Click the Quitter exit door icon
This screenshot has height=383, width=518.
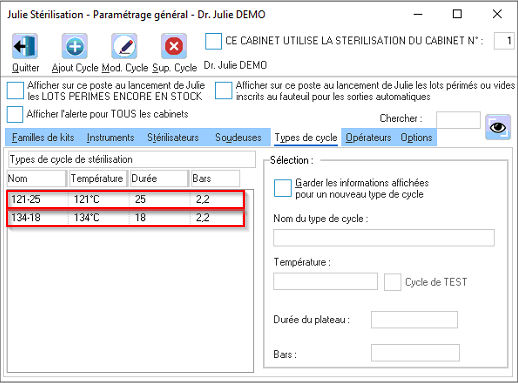coord(25,46)
